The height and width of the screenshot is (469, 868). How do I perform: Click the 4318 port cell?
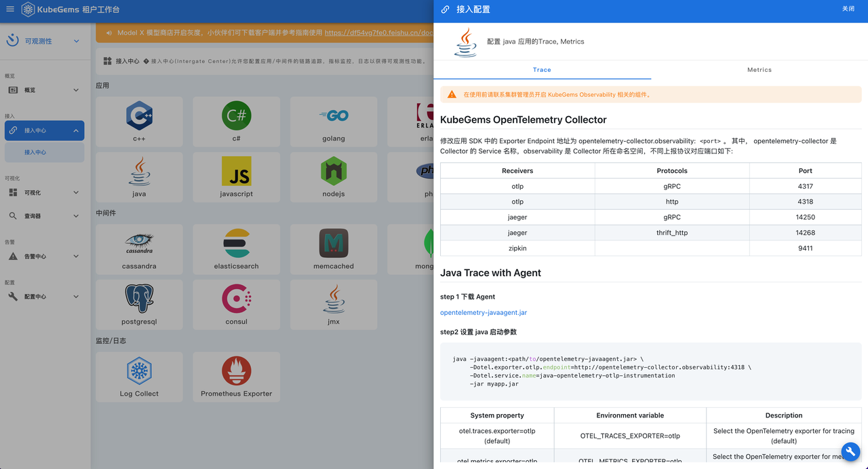coord(806,202)
